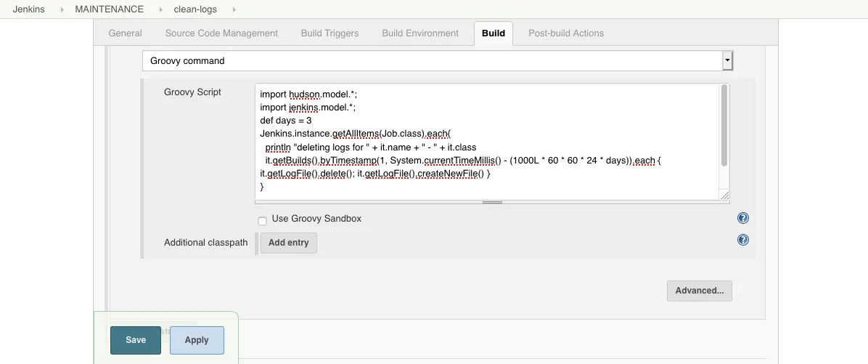Expand the breadcrumb arrow after clean-logs

click(234, 9)
